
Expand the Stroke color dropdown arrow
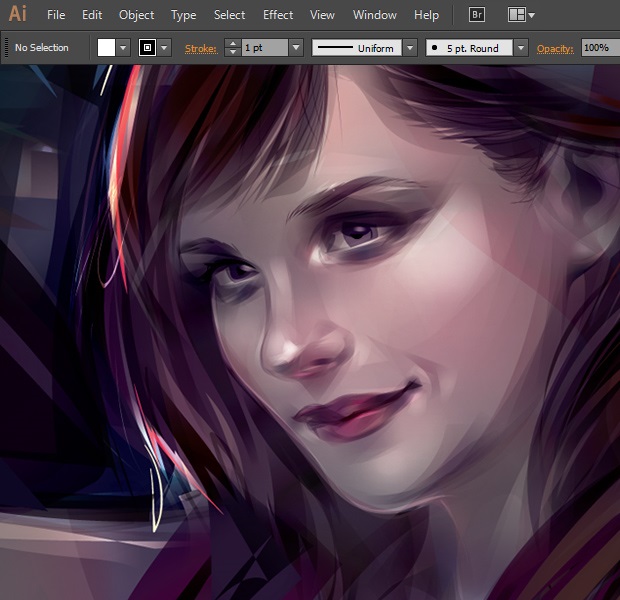pos(164,48)
